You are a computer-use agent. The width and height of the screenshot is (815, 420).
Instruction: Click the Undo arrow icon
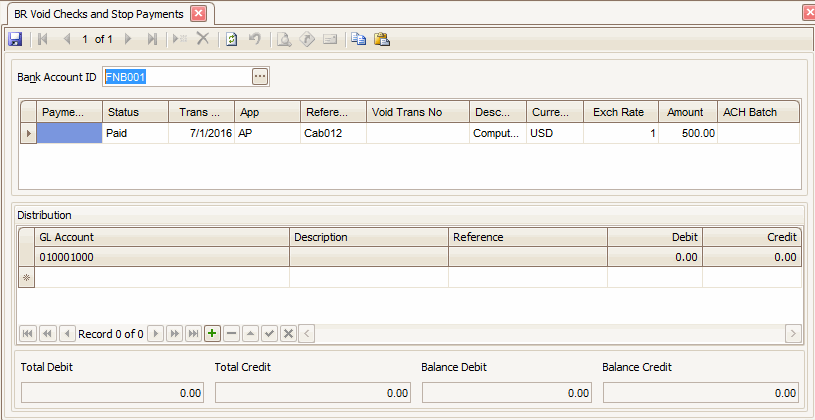255,39
